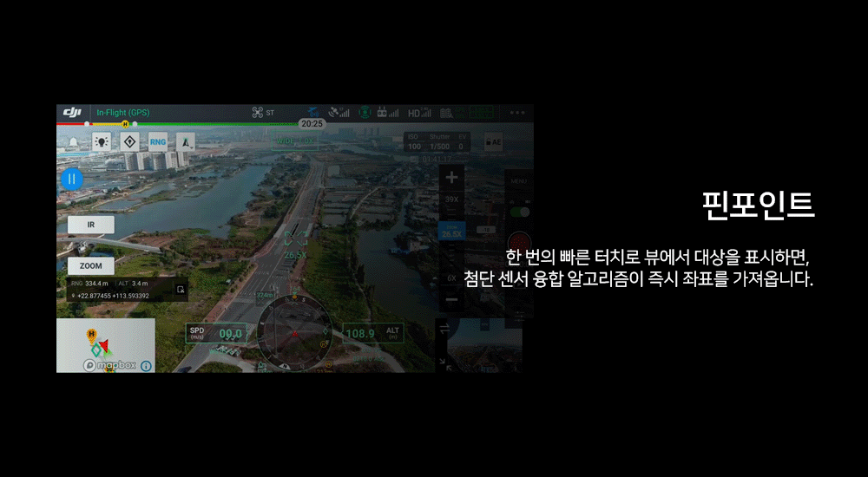This screenshot has width=868, height=477.
Task: Tap the home point H marker on minimap
Action: point(91,335)
